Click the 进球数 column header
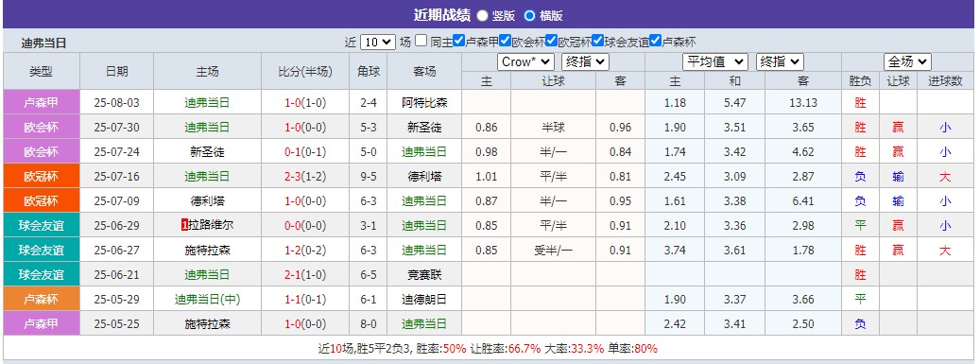Viewport: 980px width, 364px height. pos(945,80)
